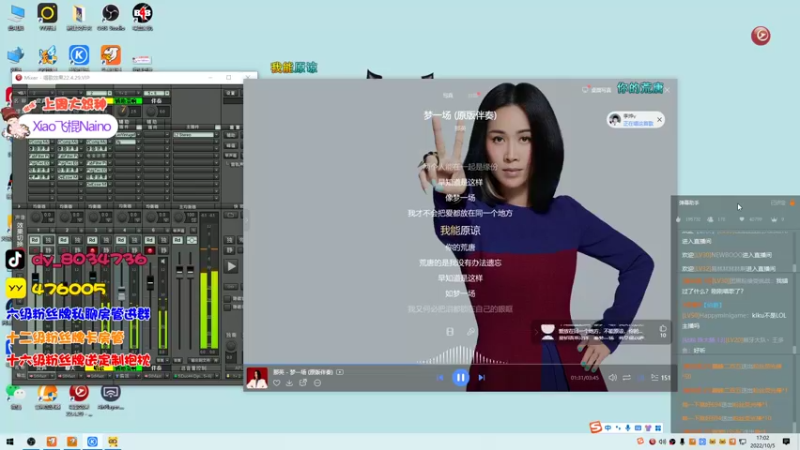Viewport: 800px width, 450px height.
Task: Change the loop playback mode
Action: click(x=627, y=378)
